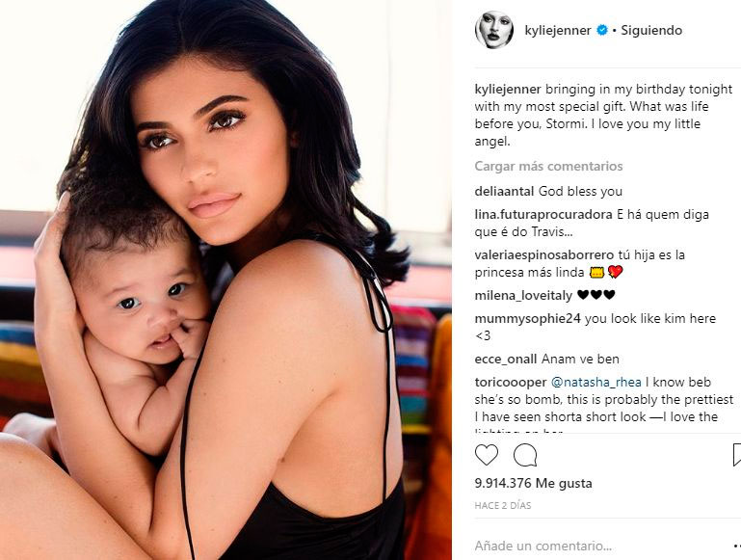Image resolution: width=741 pixels, height=560 pixels.
Task: Open lina.futuraprocuradora commenter profile
Action: (543, 215)
